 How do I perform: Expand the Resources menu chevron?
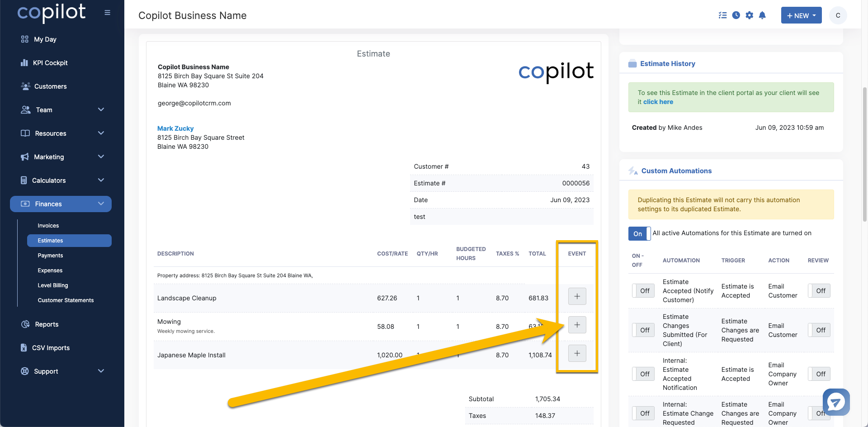(x=101, y=133)
